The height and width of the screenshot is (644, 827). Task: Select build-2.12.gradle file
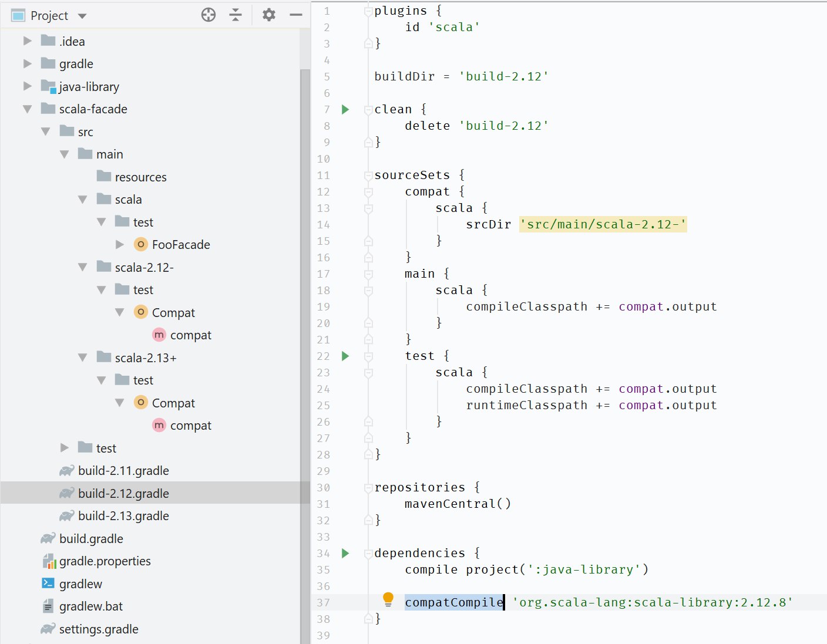click(114, 493)
